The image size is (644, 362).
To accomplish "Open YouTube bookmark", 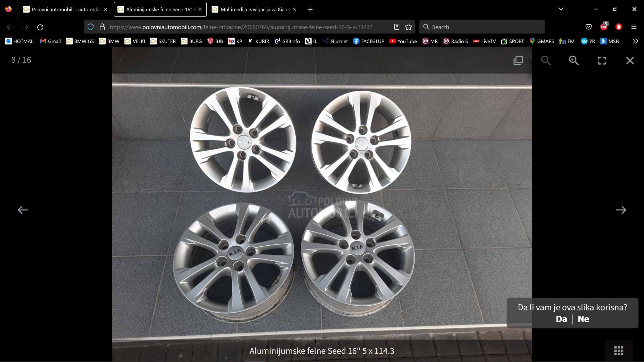I will coord(403,41).
